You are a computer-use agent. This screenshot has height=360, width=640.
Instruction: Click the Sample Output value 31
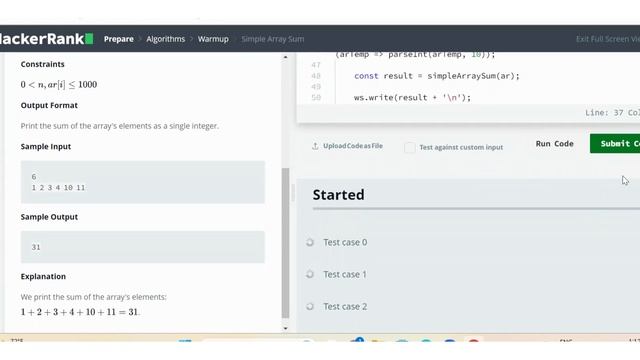(x=36, y=247)
